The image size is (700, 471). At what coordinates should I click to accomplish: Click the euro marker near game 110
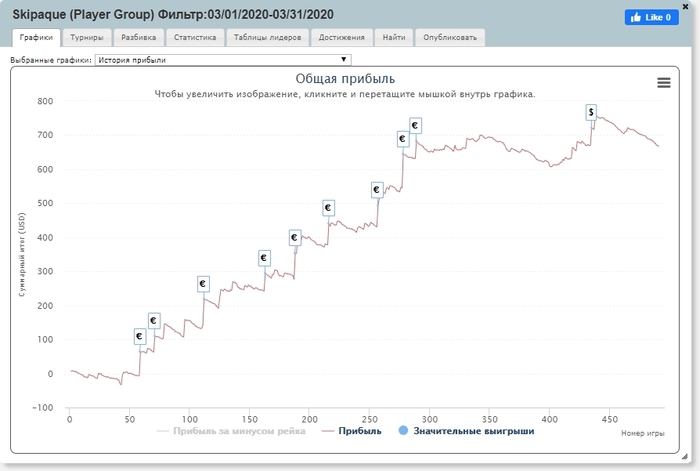[x=203, y=283]
